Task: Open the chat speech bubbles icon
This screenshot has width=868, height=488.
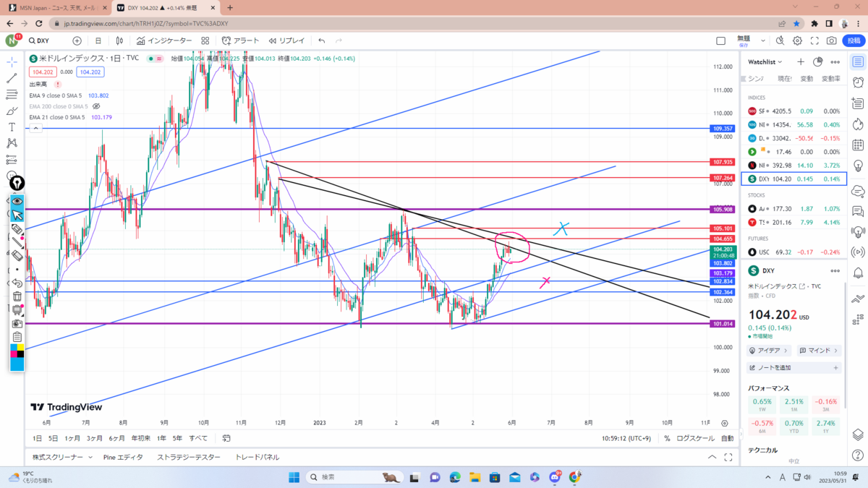Action: [x=858, y=211]
